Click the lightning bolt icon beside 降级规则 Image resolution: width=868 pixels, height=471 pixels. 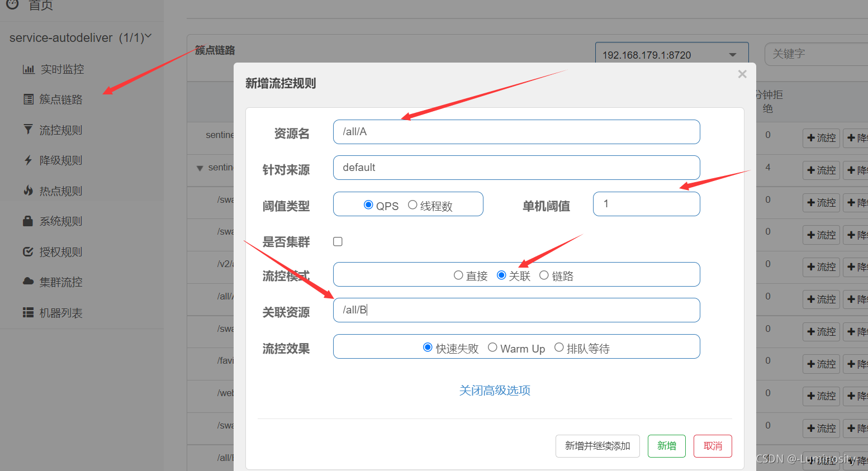(28, 160)
